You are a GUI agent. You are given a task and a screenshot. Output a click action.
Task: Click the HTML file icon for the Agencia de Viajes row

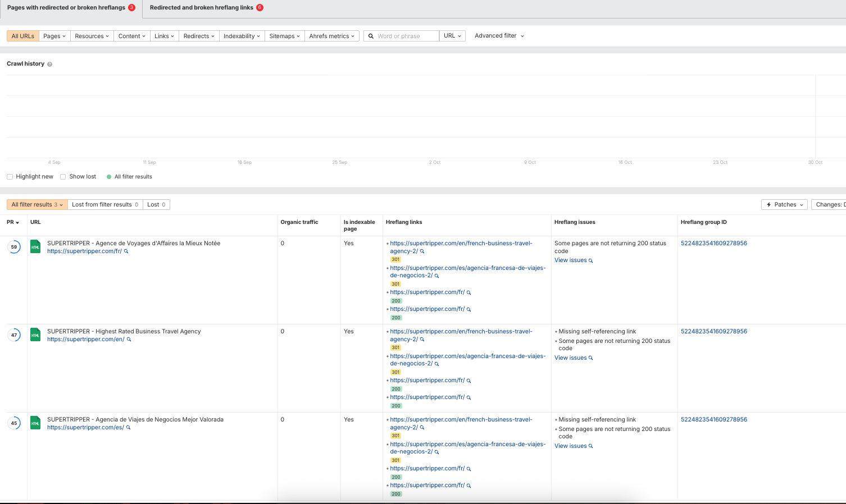click(35, 423)
